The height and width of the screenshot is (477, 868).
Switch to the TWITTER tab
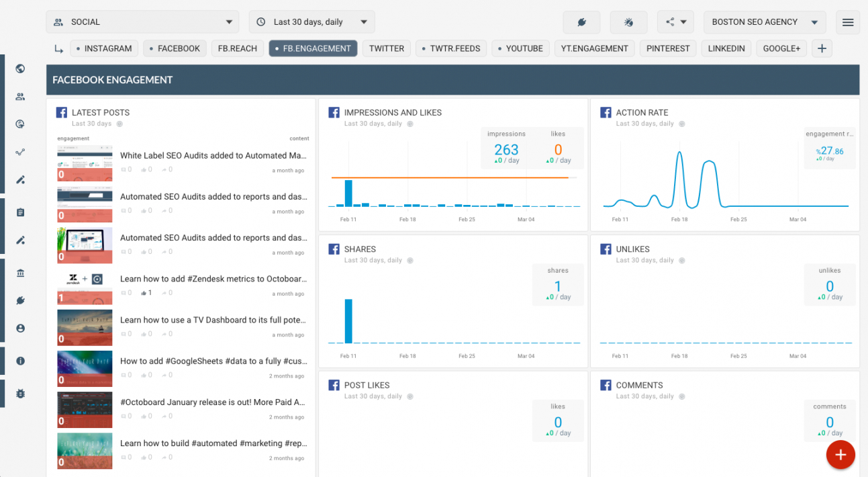pos(387,48)
